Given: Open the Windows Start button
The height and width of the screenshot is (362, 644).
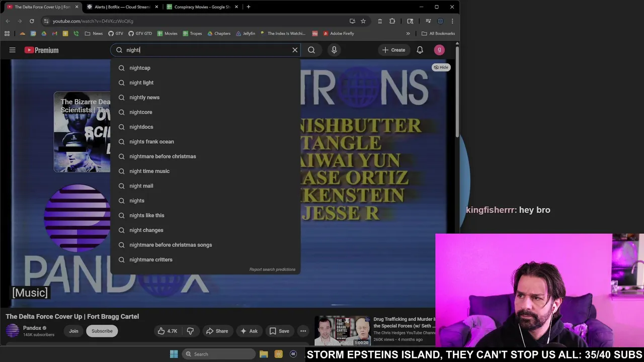Looking at the screenshot, I should (174, 354).
